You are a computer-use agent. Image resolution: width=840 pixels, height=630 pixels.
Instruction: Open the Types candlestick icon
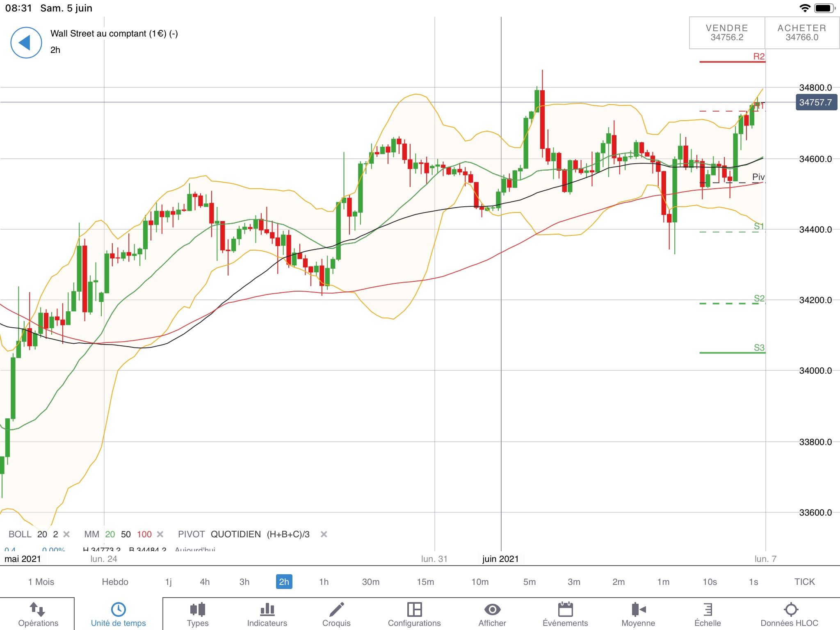coord(198,609)
